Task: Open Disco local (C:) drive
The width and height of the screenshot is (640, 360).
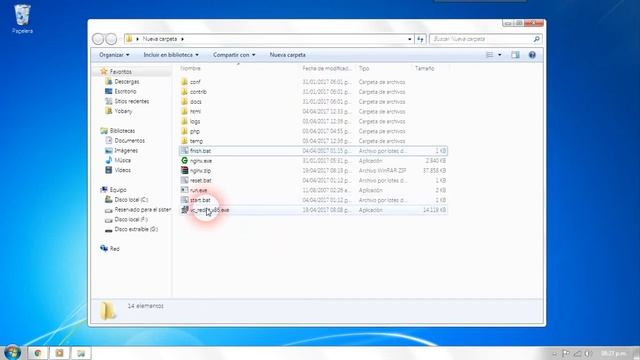Action: point(131,200)
